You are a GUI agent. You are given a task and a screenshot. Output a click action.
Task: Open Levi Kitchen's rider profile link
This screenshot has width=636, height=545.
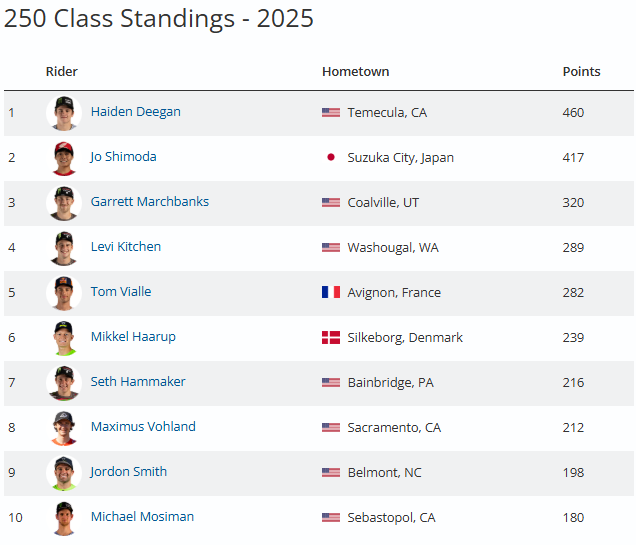coord(126,247)
